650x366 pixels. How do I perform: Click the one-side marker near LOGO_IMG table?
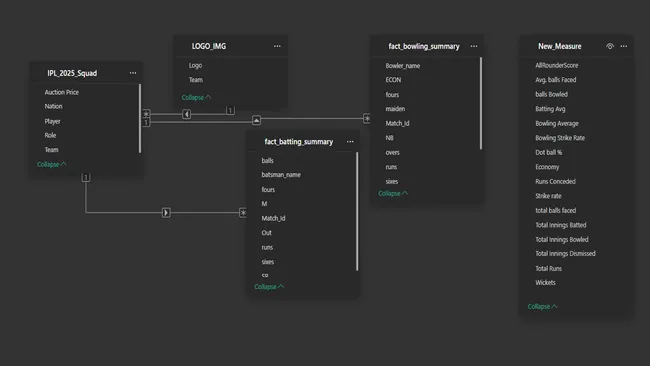pos(230,110)
